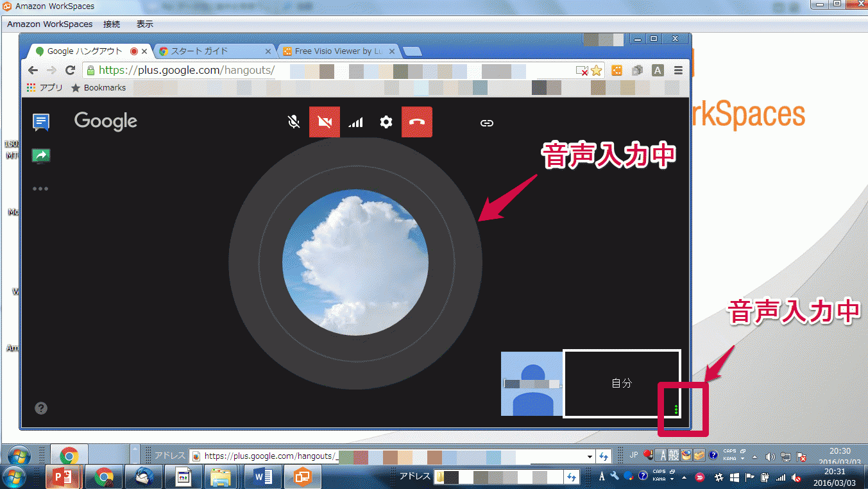Close the スタート ガイド tab
This screenshot has height=489, width=868.
268,51
